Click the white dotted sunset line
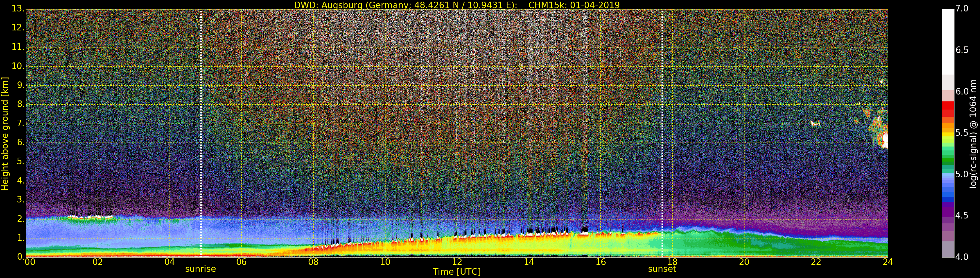 662,133
